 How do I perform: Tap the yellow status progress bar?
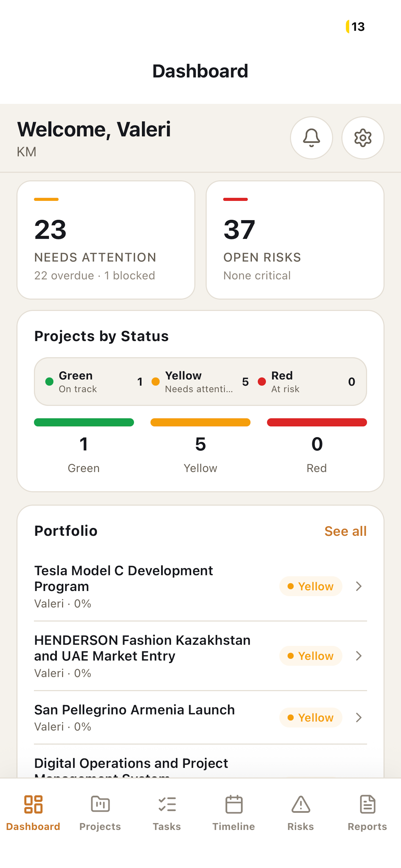[x=200, y=422]
